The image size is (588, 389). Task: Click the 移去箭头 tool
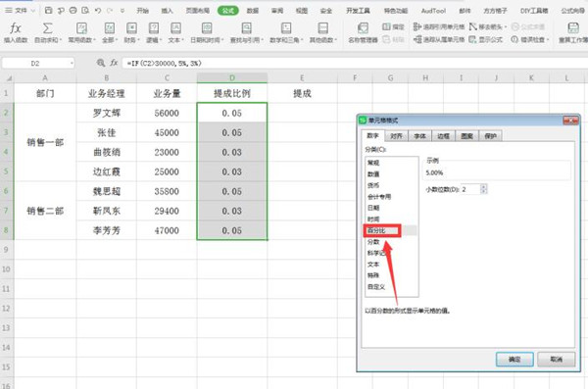pos(487,26)
